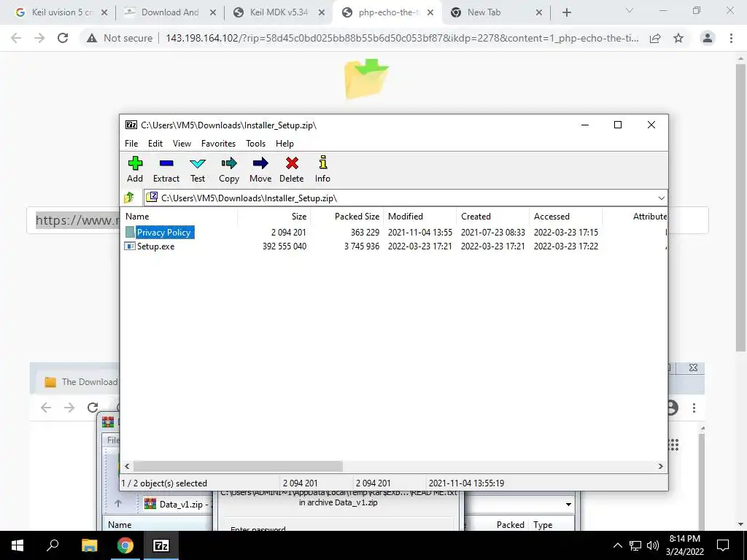Click the red Delete icon
The width and height of the screenshot is (747, 560).
click(x=292, y=163)
